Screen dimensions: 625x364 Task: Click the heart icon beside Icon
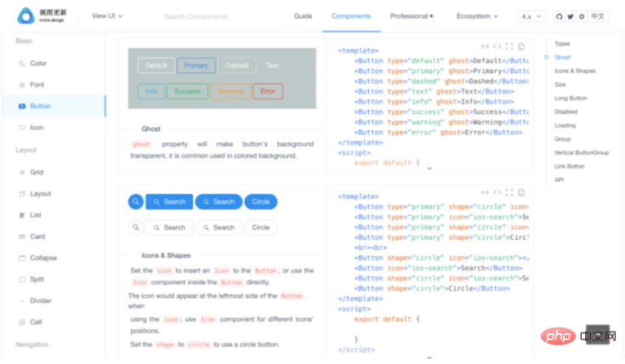pos(22,128)
